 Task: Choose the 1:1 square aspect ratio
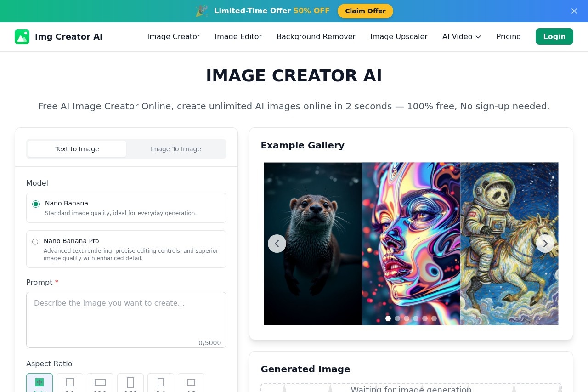[70, 383]
